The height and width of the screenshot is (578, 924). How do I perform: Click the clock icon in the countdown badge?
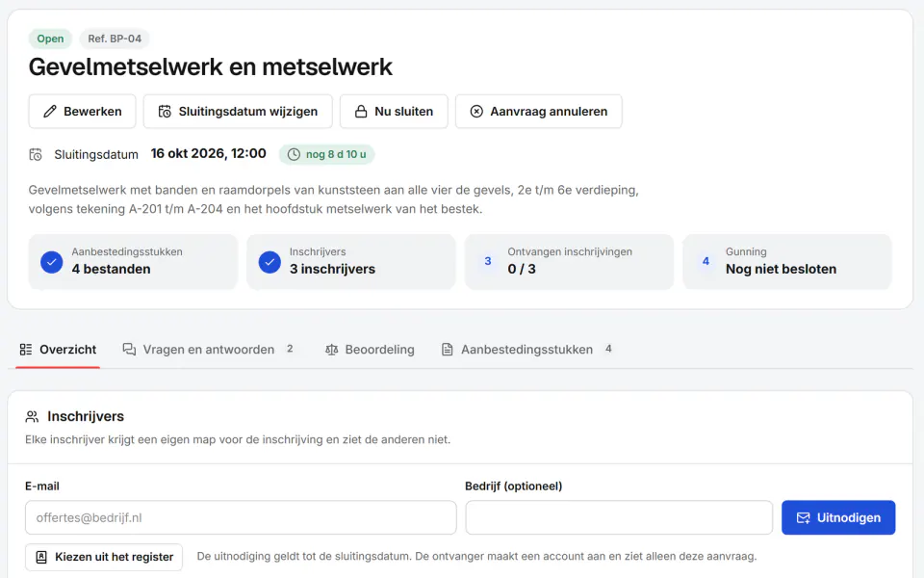pyautogui.click(x=294, y=154)
